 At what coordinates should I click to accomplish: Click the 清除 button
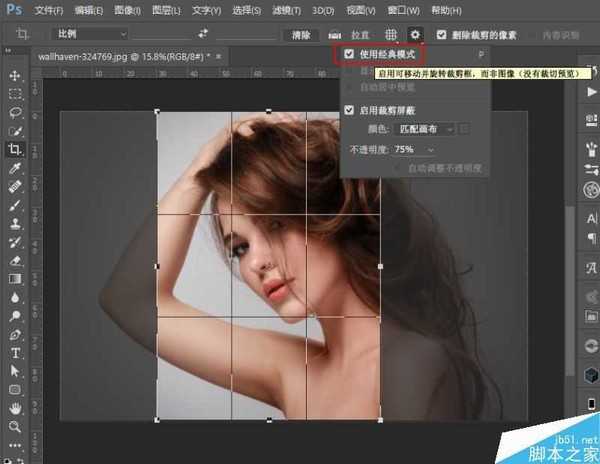click(301, 34)
